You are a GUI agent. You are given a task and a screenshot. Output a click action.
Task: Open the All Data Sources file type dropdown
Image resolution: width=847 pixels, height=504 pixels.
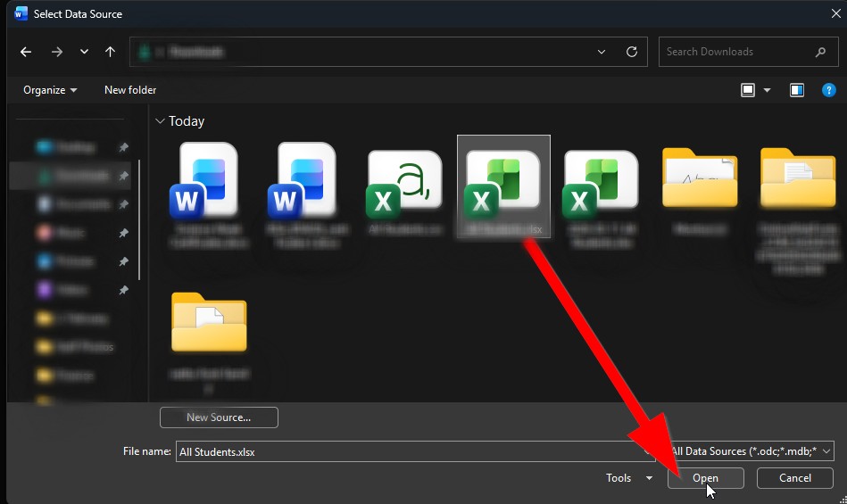point(750,451)
